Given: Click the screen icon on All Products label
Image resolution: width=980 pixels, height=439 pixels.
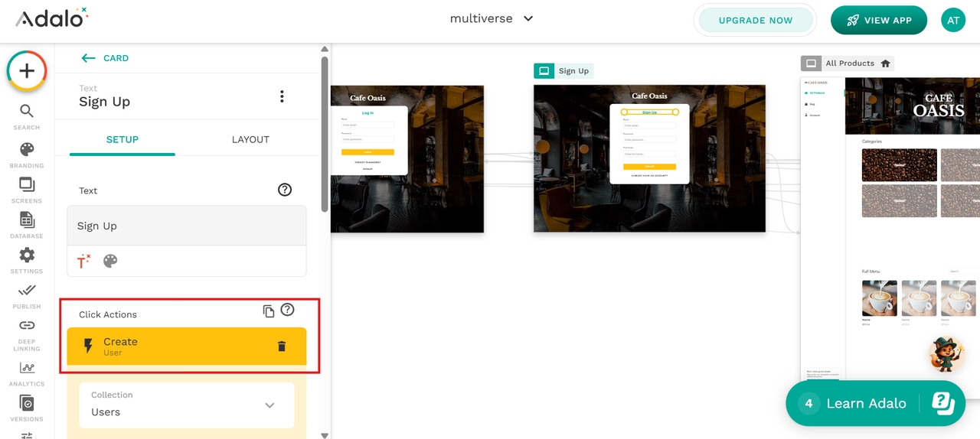Looking at the screenshot, I should point(812,63).
